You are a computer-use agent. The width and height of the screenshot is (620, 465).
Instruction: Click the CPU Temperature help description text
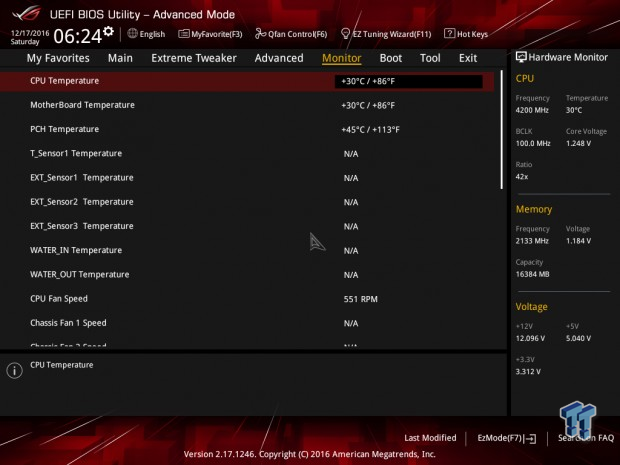coord(62,365)
